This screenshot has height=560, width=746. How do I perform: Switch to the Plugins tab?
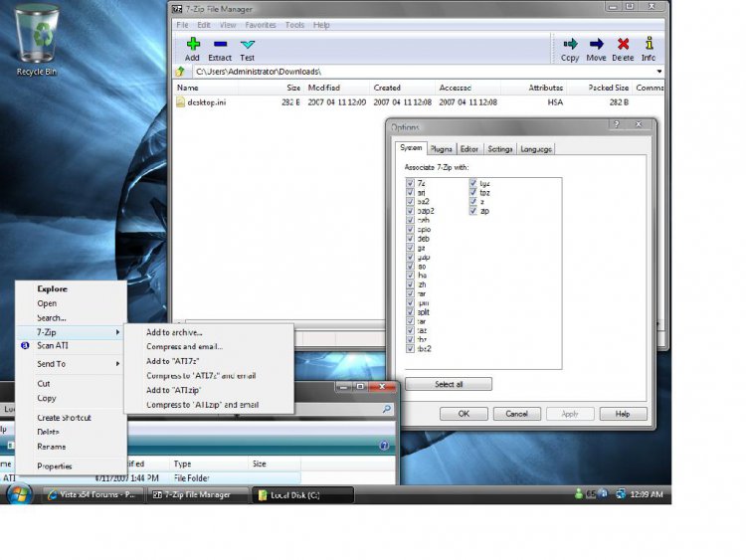coord(441,149)
